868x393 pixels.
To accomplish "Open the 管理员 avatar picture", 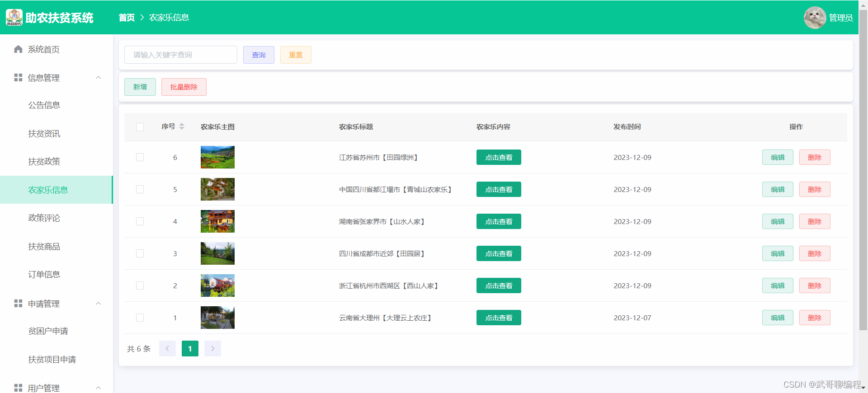I will (x=815, y=18).
